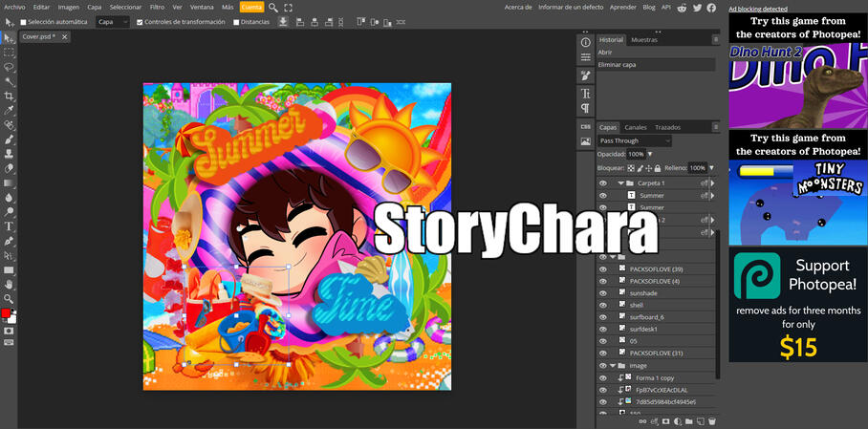Open the search magnifier in menu bar

273,7
